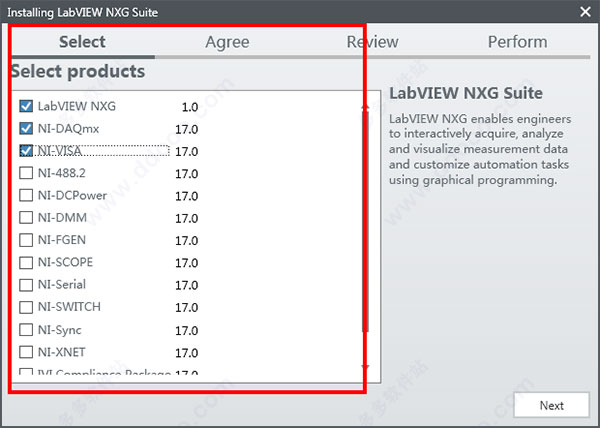
Task: Click version 17.0 beside NI-DAQmx
Action: 187,129
